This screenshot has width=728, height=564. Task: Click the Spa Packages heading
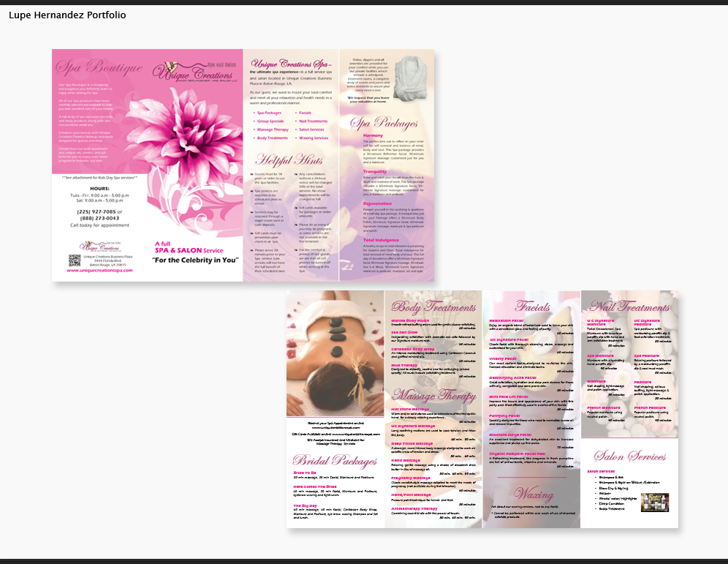click(384, 123)
